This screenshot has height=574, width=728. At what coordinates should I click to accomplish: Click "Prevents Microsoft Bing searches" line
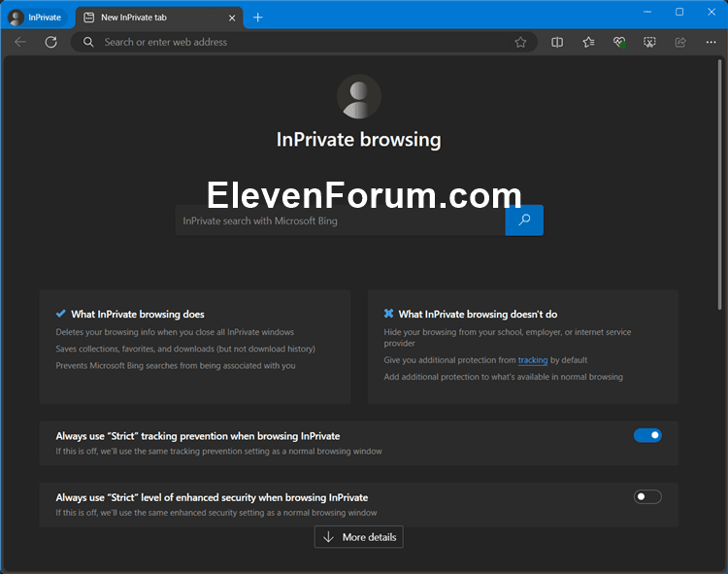176,365
